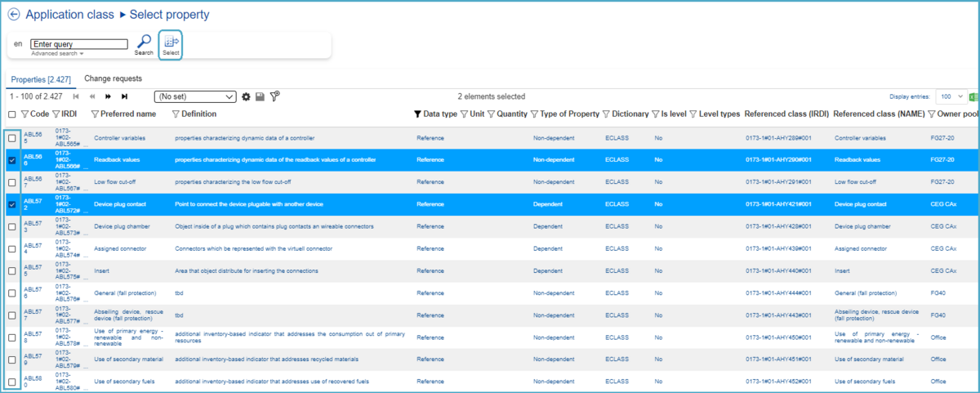Toggle the select-all checkbox in table header

point(12,114)
